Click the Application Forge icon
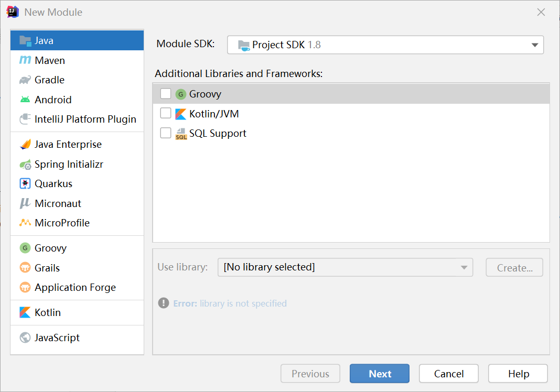Image resolution: width=560 pixels, height=392 pixels. [x=25, y=287]
